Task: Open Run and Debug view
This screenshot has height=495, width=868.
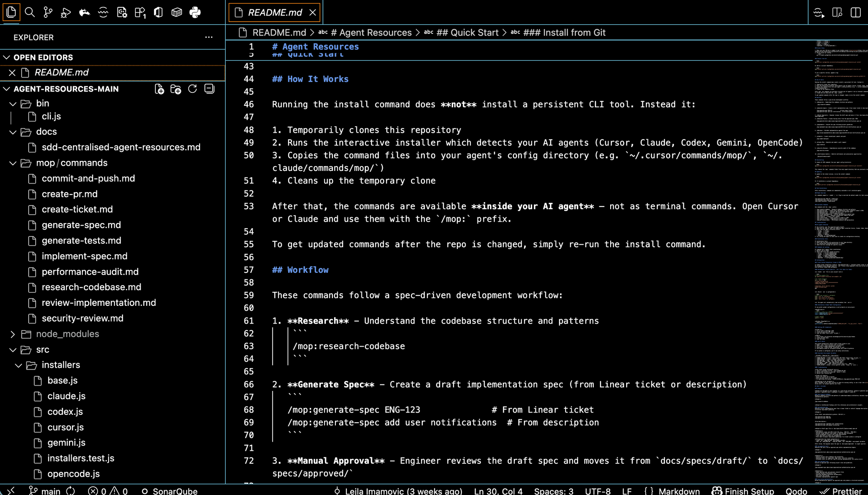Action: (x=66, y=12)
